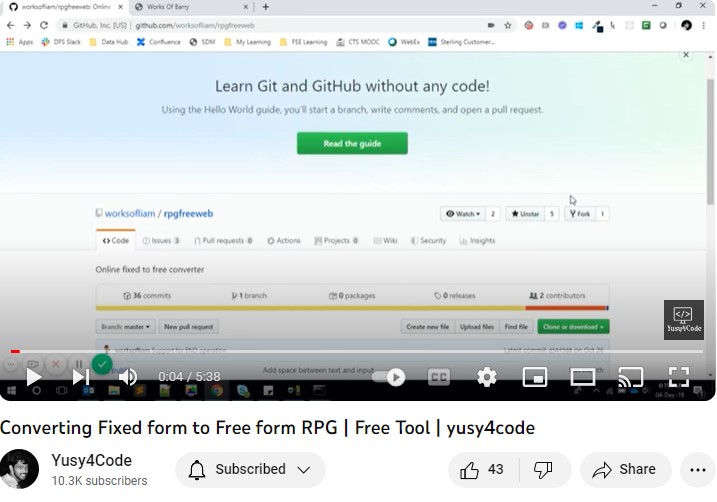717x502 pixels.
Task: Open Windows Start menu in recording
Action: click(x=11, y=390)
